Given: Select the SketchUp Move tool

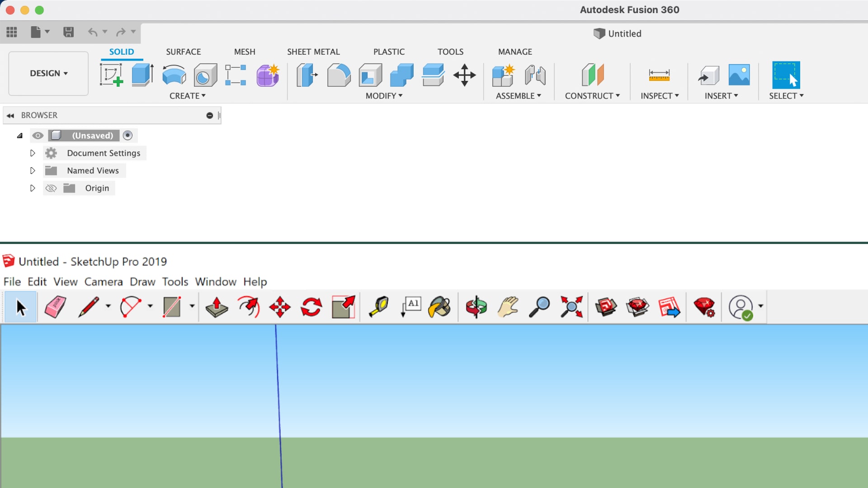Looking at the screenshot, I should pos(280,307).
